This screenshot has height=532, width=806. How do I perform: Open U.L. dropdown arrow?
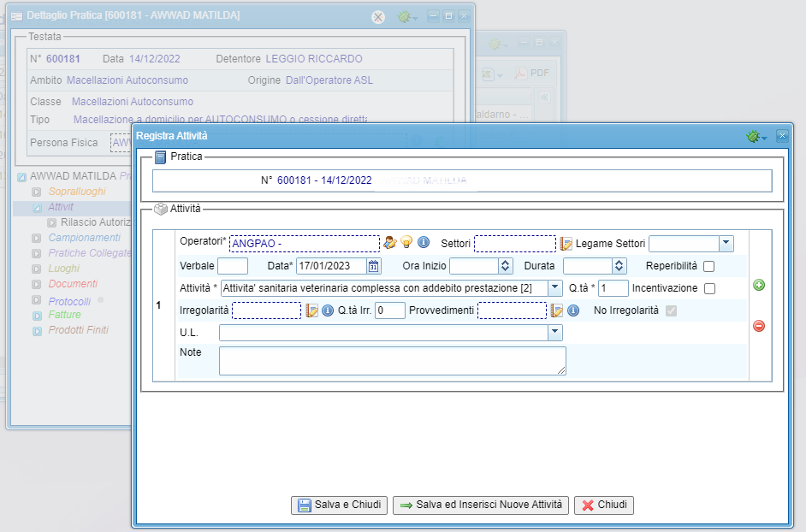pyautogui.click(x=555, y=333)
